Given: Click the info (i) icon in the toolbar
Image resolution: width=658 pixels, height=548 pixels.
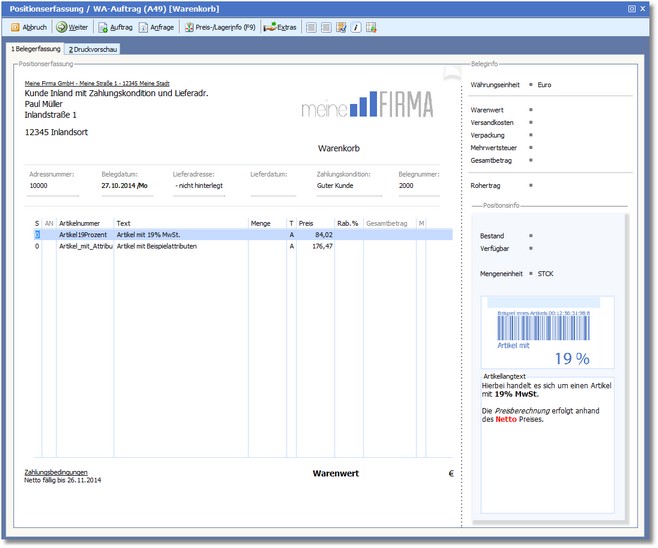Looking at the screenshot, I should coord(356,27).
